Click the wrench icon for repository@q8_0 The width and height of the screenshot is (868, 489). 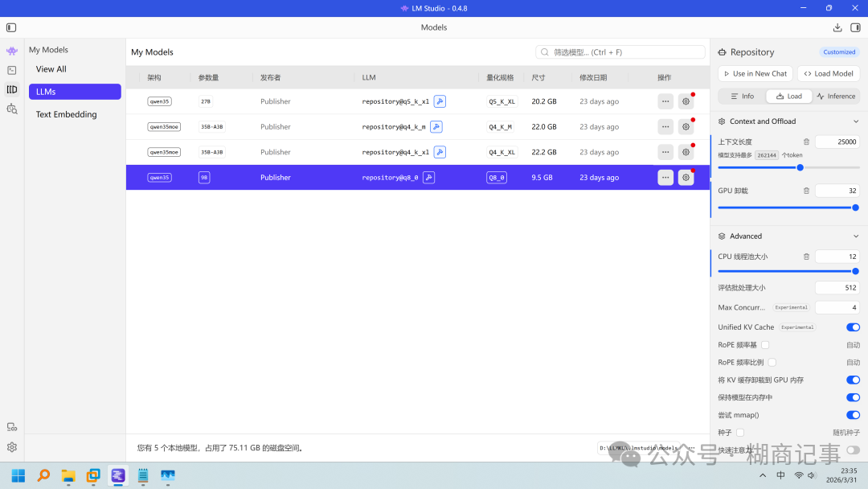tap(428, 177)
